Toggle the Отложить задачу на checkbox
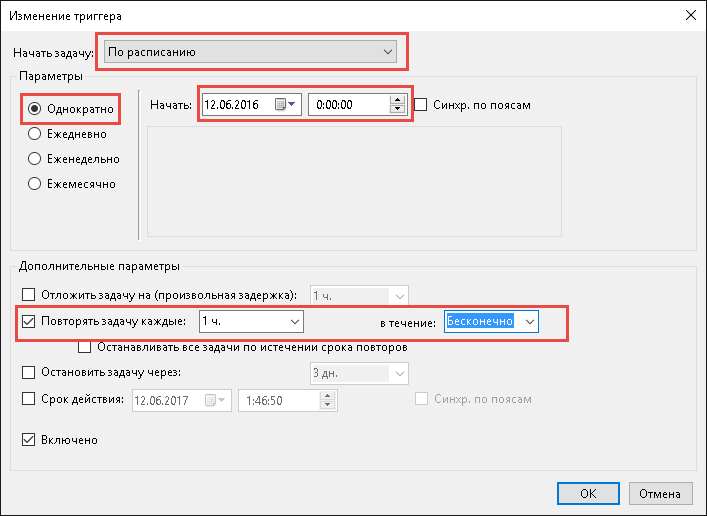The width and height of the screenshot is (707, 516). (x=28, y=295)
